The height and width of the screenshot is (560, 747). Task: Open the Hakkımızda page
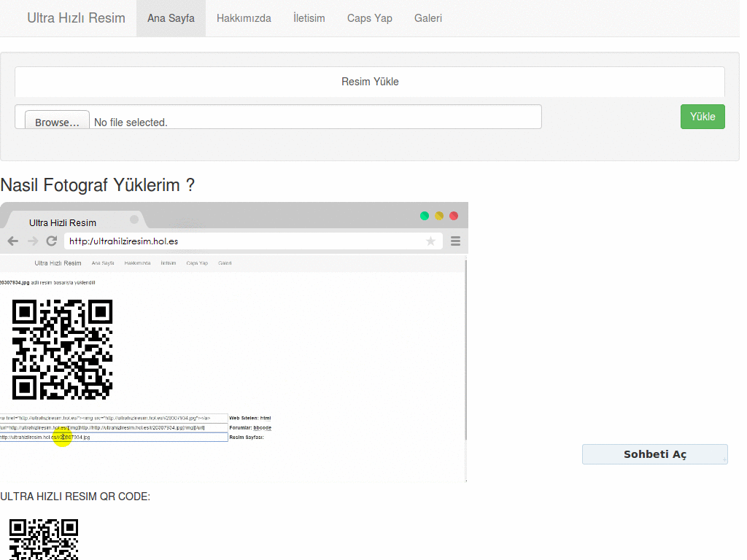(x=244, y=18)
